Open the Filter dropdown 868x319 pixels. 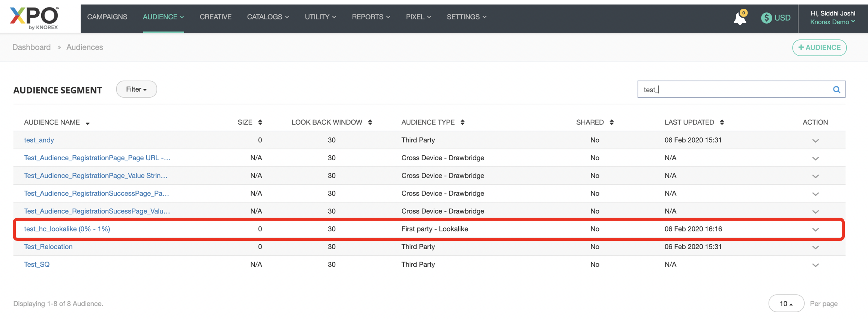coord(136,89)
